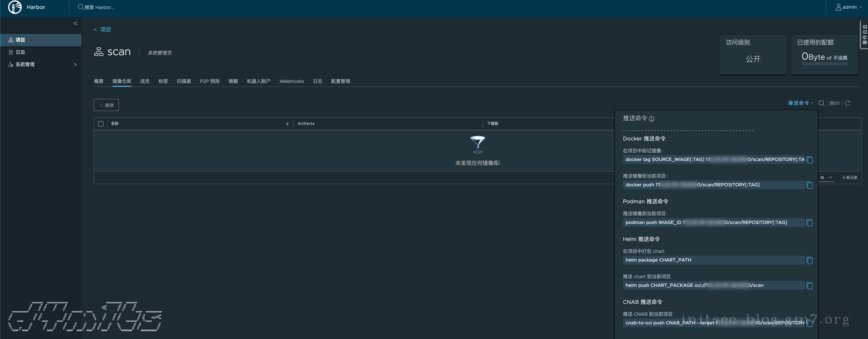Switch to the 扫描器 tab
The image size is (868, 339).
[184, 81]
